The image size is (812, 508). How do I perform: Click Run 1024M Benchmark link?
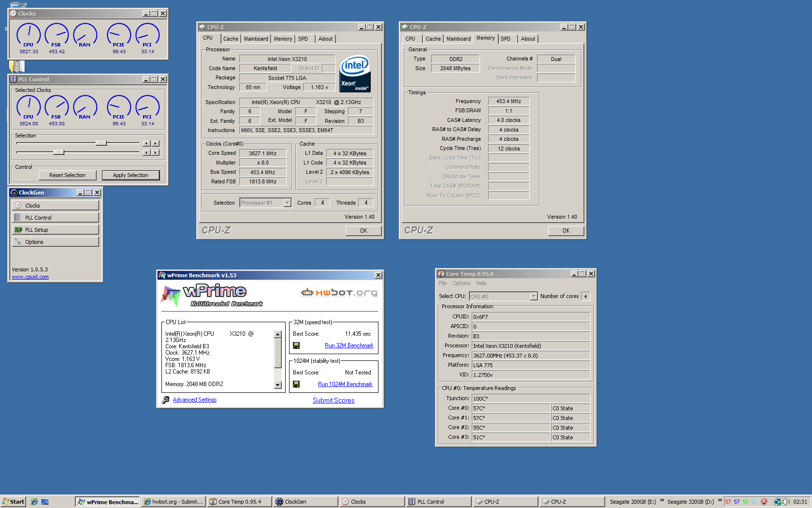tap(345, 384)
